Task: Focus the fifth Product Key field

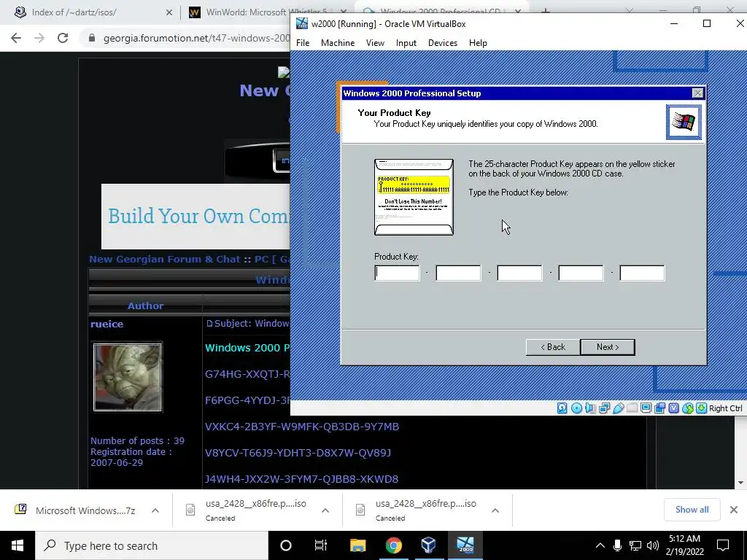Action: pyautogui.click(x=642, y=273)
